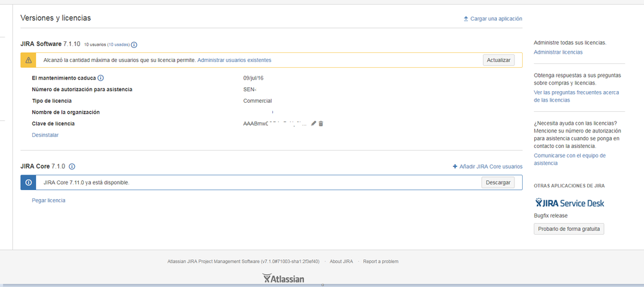Click the Atlassian logo in footer

283,279
